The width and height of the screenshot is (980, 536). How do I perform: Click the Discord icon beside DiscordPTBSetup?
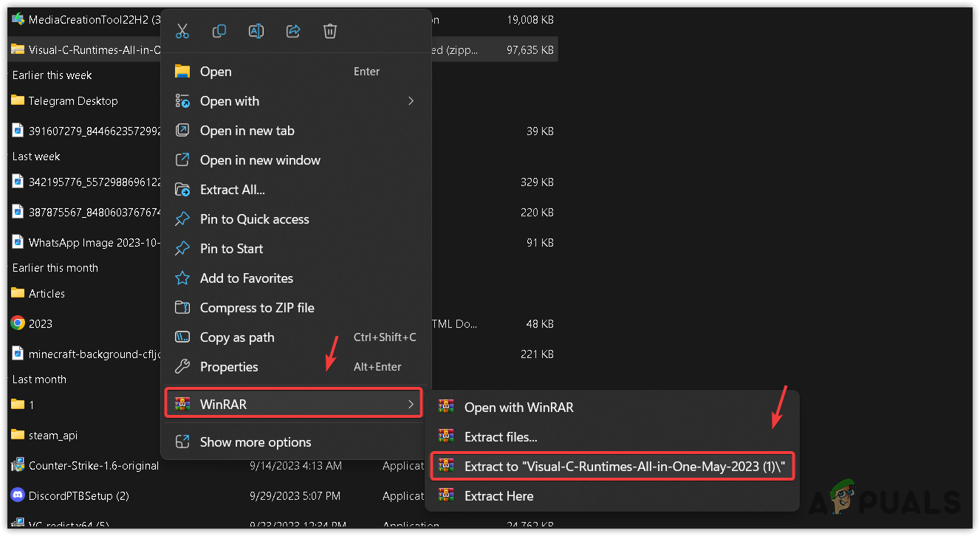tap(18, 495)
